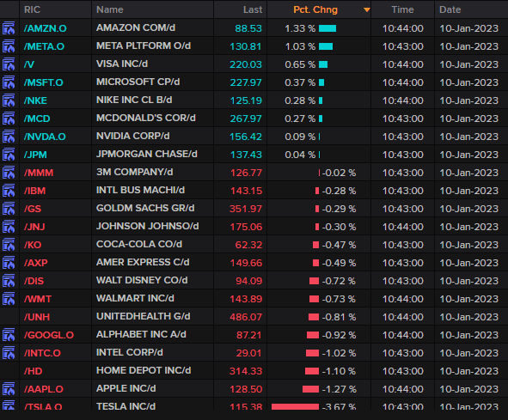The image size is (508, 420).
Task: Open the news icon in the JNJ row
Action: (9, 227)
